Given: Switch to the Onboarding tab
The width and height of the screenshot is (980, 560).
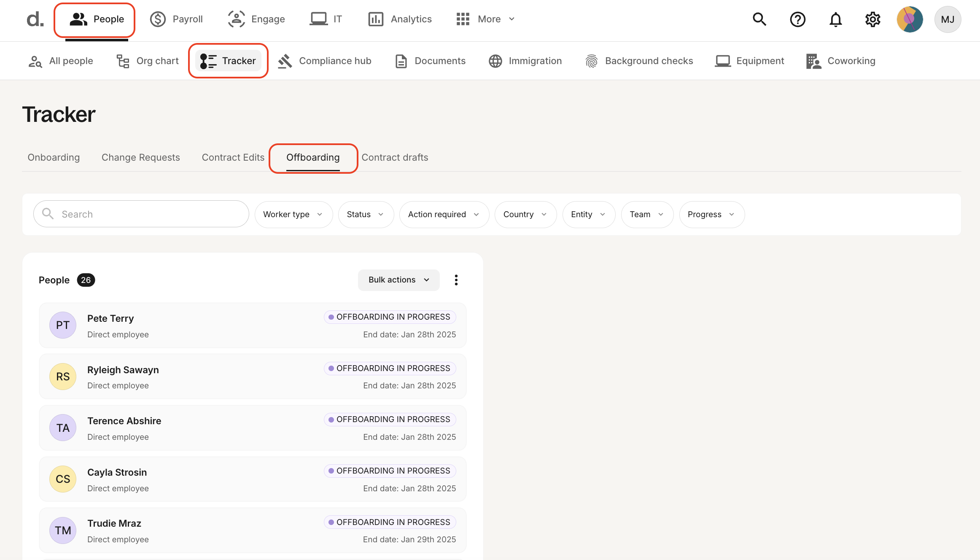Looking at the screenshot, I should [54, 157].
